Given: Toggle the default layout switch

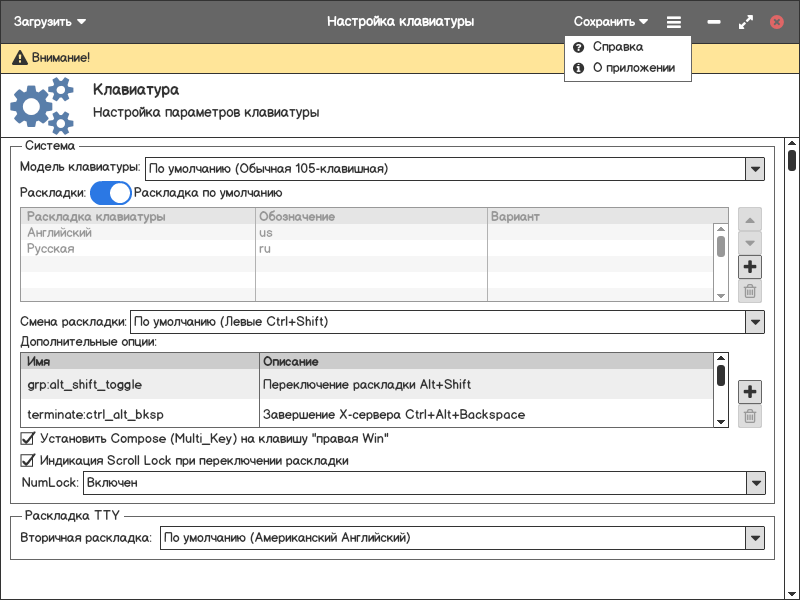Looking at the screenshot, I should coord(111,193).
